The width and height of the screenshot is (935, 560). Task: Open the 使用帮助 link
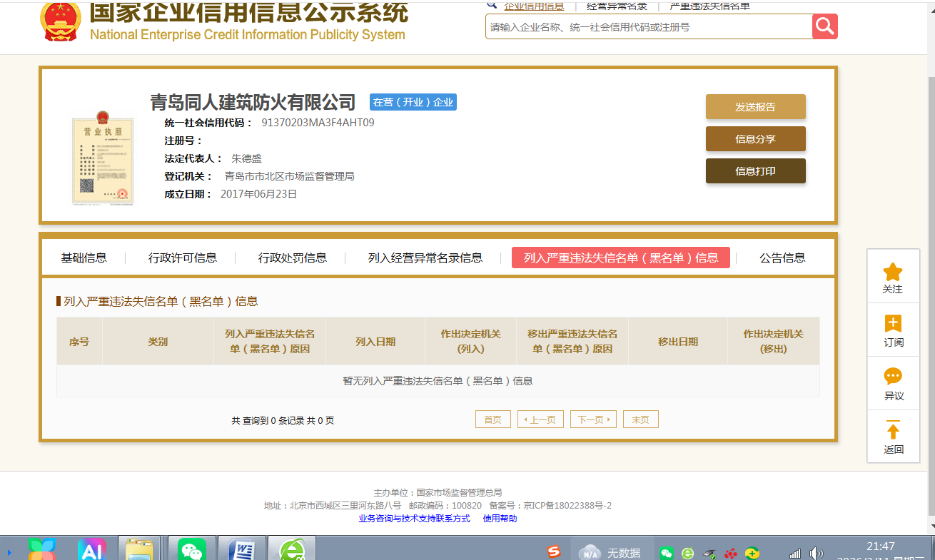500,519
